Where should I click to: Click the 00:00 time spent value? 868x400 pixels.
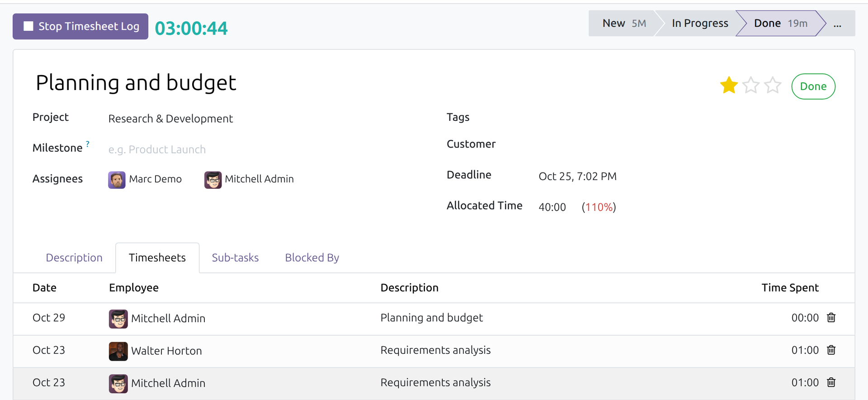(x=805, y=318)
